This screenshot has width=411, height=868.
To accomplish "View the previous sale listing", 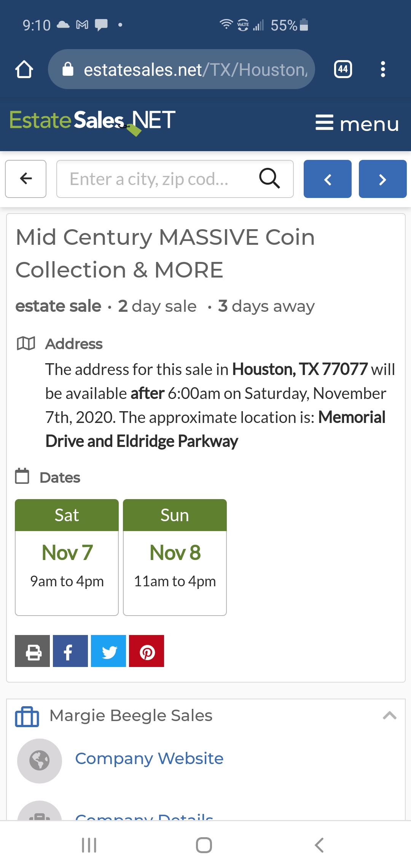I will pyautogui.click(x=328, y=179).
